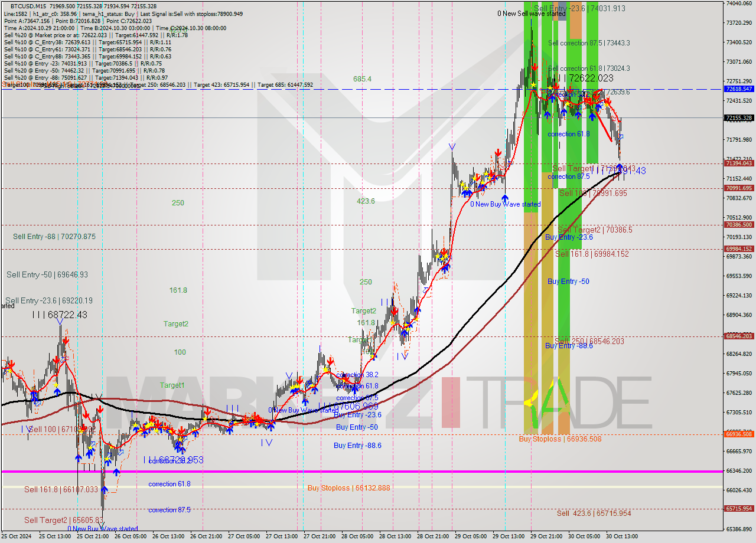Click the '25 Oct 2024' time axis label
This screenshot has height=543, width=756.
coord(16,537)
